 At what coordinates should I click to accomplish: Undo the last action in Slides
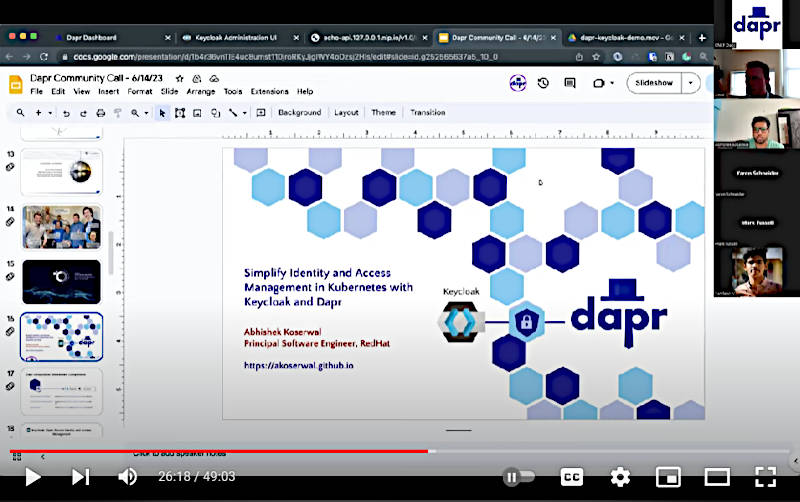(66, 113)
